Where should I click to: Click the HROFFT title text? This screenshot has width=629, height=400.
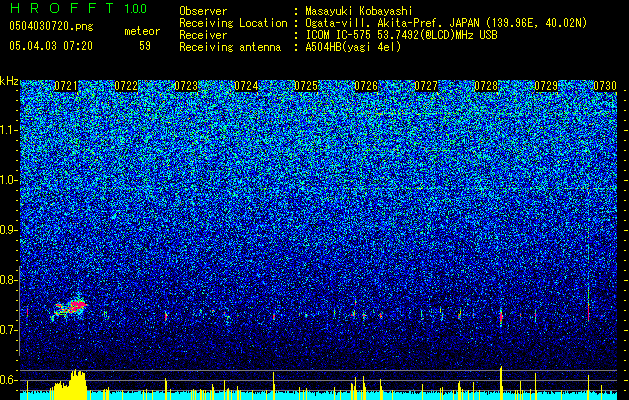tap(62, 8)
